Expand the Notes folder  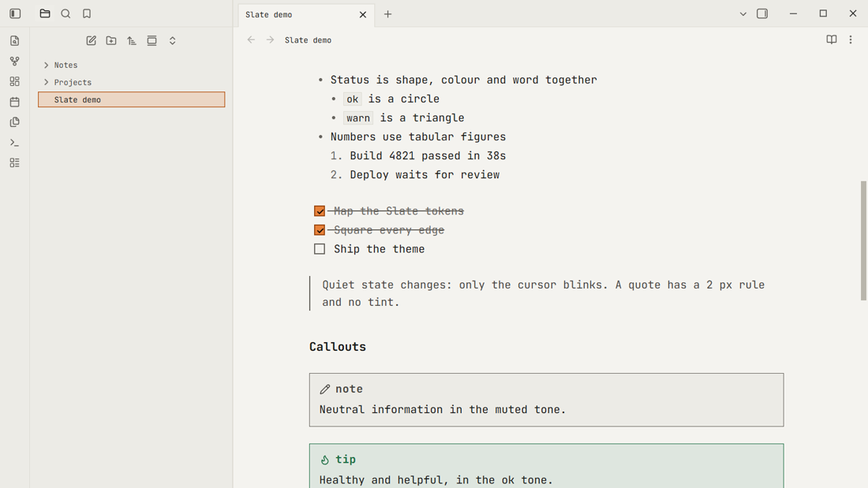[47, 65]
